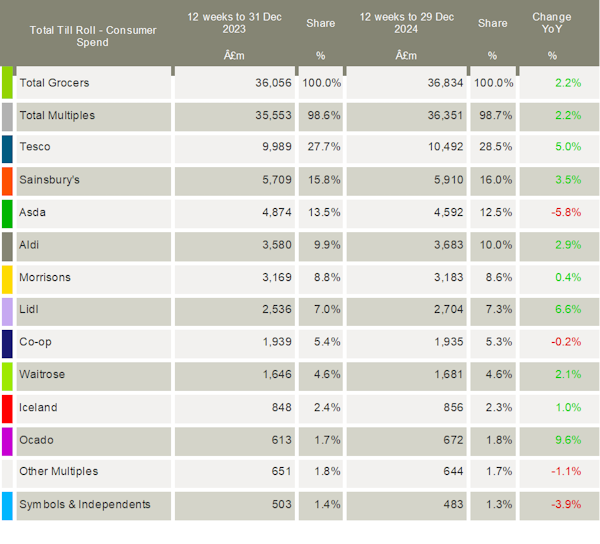Select Aldi's 2.9% YoY change
Image resolution: width=600 pixels, height=544 pixels.
coord(568,244)
